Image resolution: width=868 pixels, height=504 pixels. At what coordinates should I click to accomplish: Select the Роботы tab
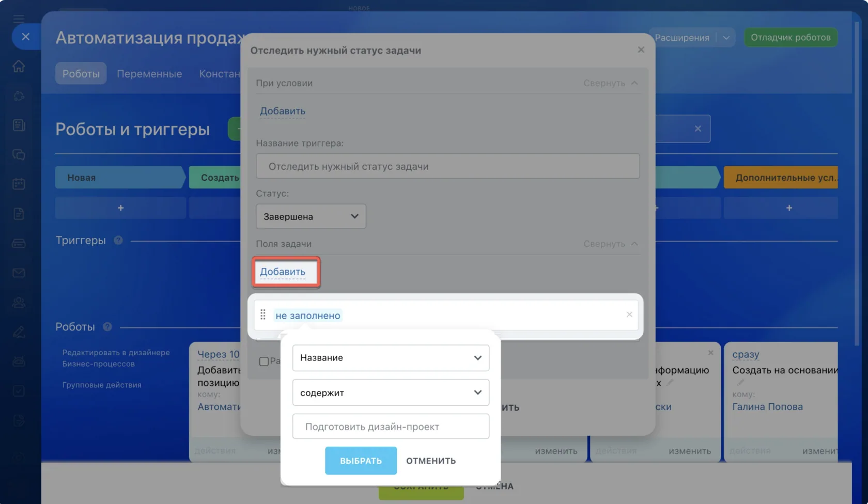[81, 74]
